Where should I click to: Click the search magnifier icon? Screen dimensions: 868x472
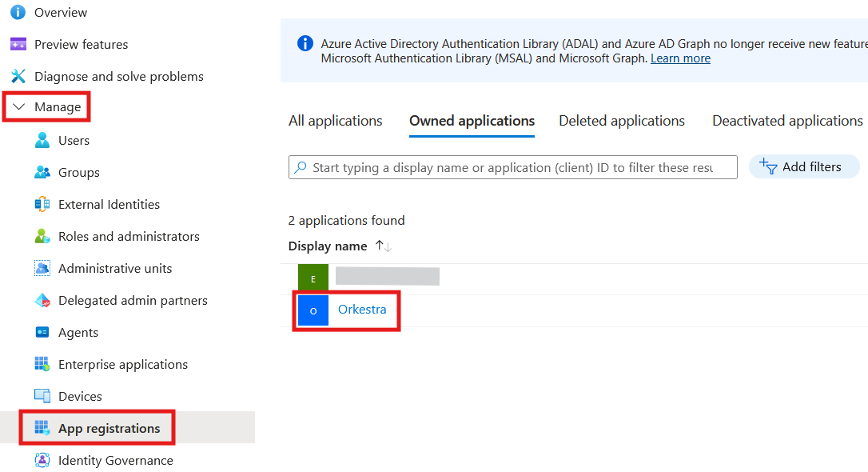[301, 166]
